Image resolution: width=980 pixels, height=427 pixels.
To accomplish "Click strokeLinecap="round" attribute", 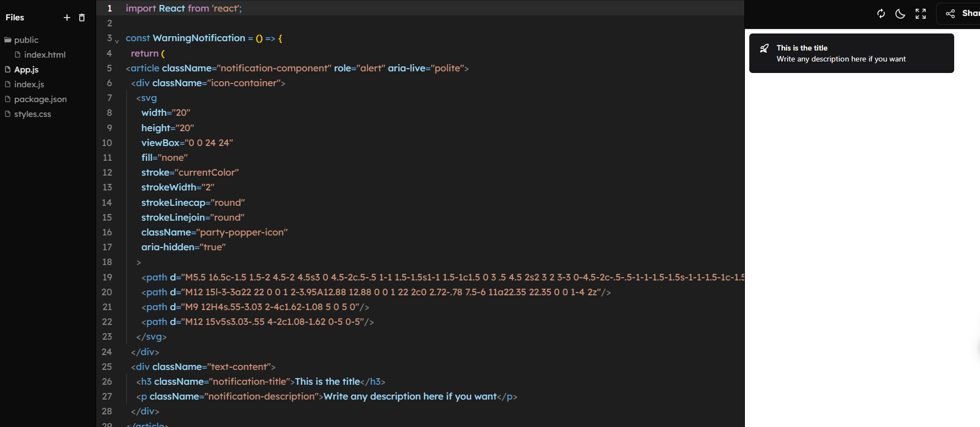I will (x=193, y=203).
